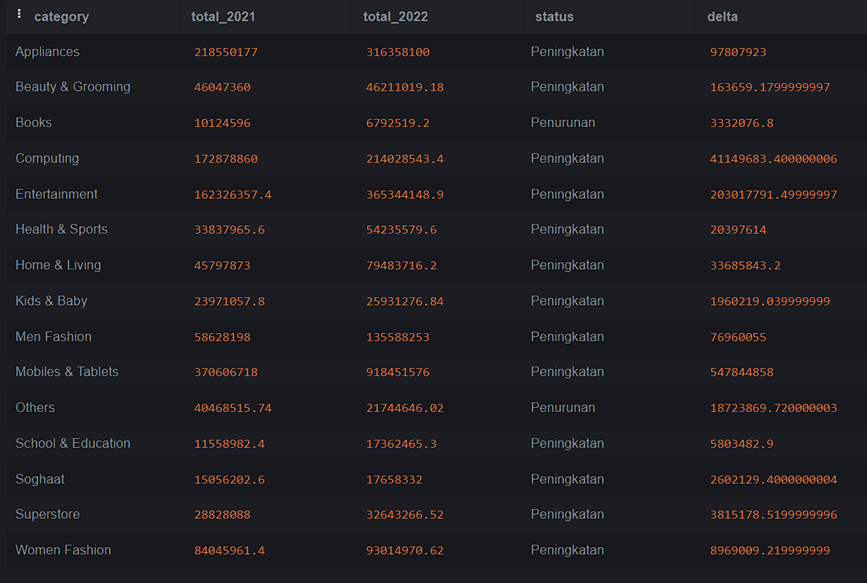Click the status cell for Men Fashion
Viewport: 867px width, 583px height.
click(567, 336)
